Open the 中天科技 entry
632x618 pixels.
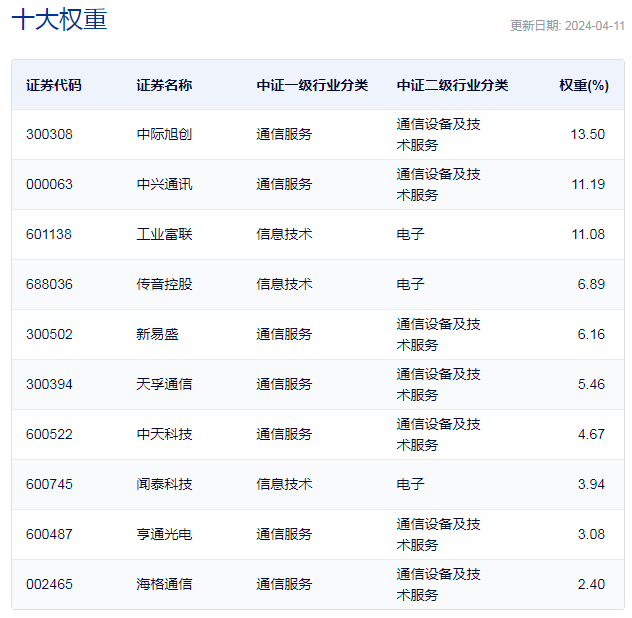click(x=164, y=434)
